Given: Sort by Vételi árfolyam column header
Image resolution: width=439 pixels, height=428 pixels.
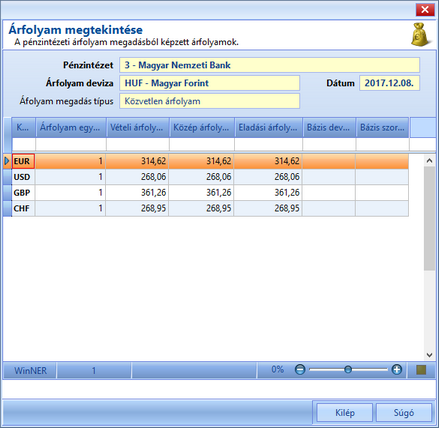Looking at the screenshot, I should pyautogui.click(x=137, y=127).
